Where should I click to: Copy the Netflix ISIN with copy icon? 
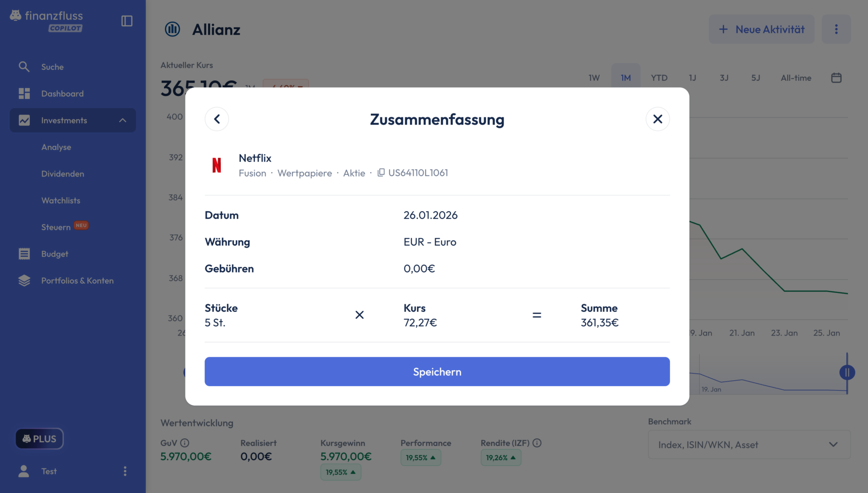pyautogui.click(x=381, y=173)
